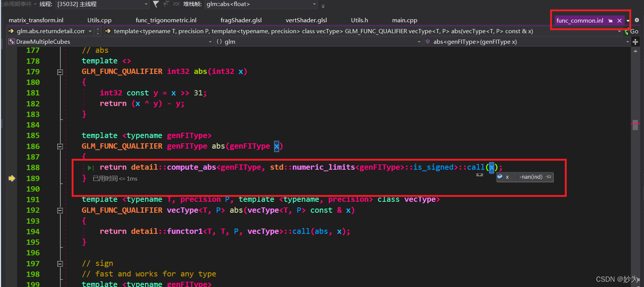Open toolbar overflow options next to stack frame
The height and width of the screenshot is (287, 644).
coord(323,6)
